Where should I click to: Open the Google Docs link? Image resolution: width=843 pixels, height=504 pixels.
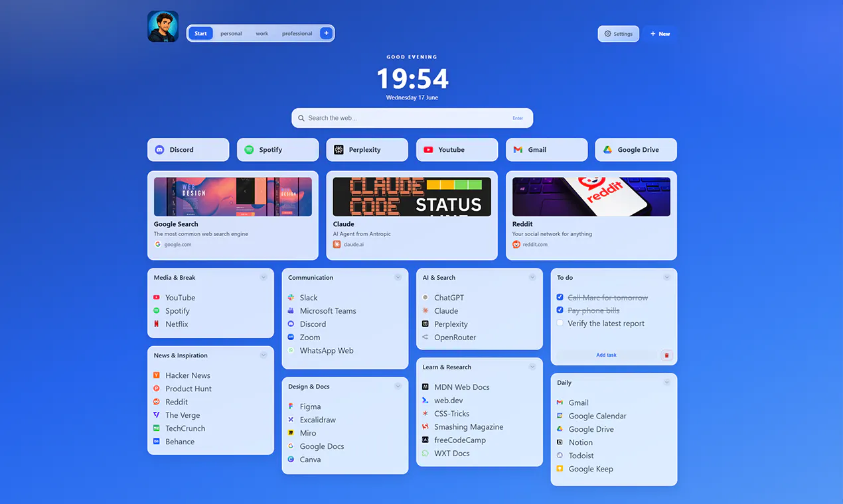tap(322, 446)
